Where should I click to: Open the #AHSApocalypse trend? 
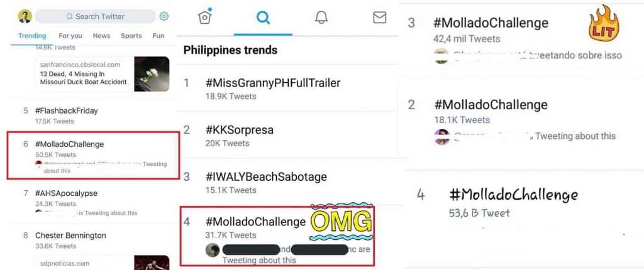tap(66, 193)
